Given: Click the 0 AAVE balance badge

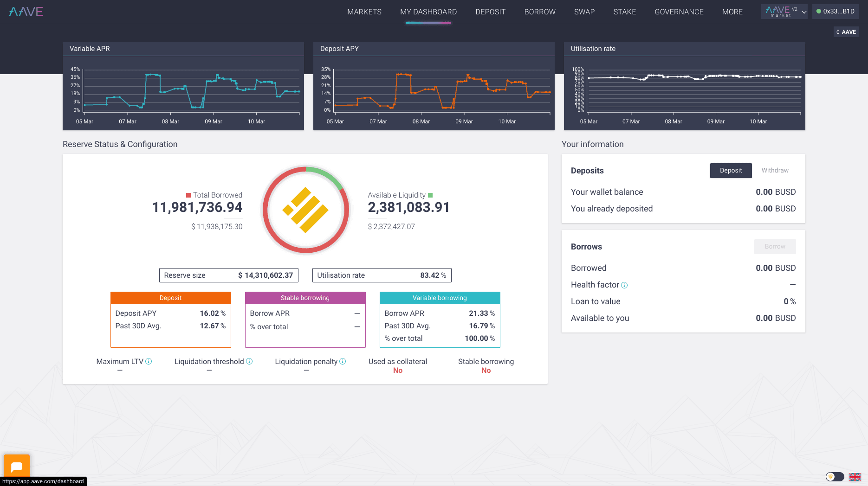Looking at the screenshot, I should coord(846,32).
